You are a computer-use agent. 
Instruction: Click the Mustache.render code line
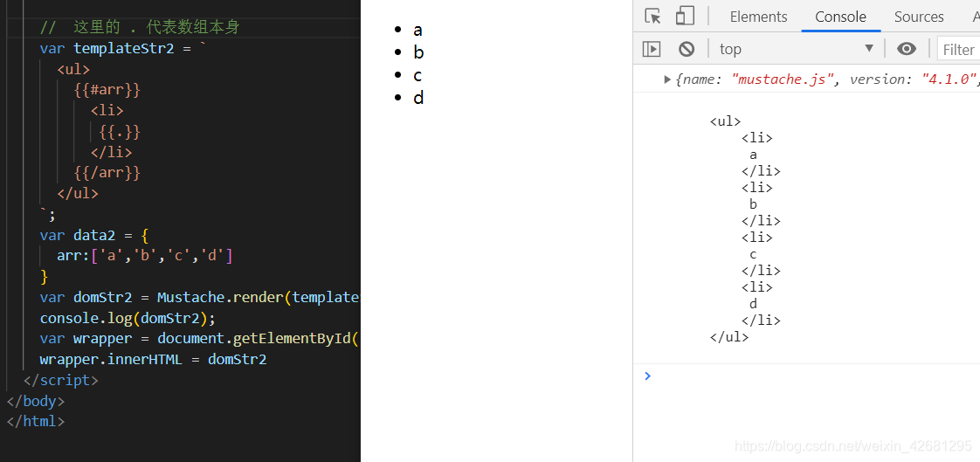click(200, 298)
